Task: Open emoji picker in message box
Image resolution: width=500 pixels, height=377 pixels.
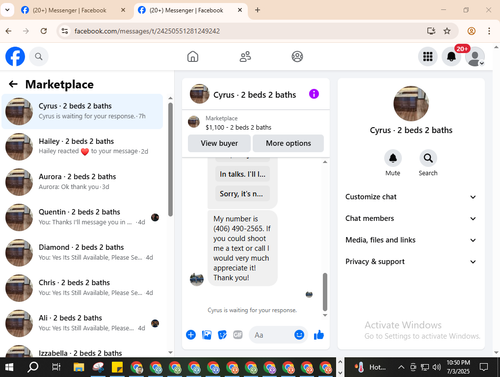Action: [299, 334]
